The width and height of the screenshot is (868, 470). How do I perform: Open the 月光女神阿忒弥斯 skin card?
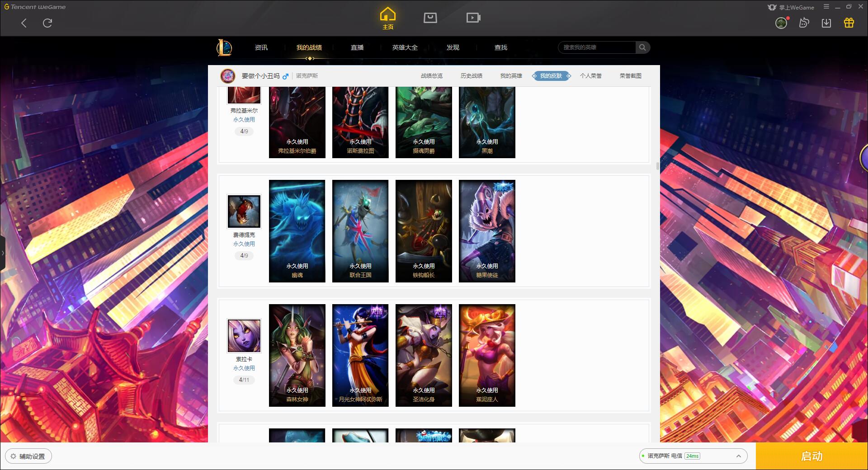pos(360,355)
